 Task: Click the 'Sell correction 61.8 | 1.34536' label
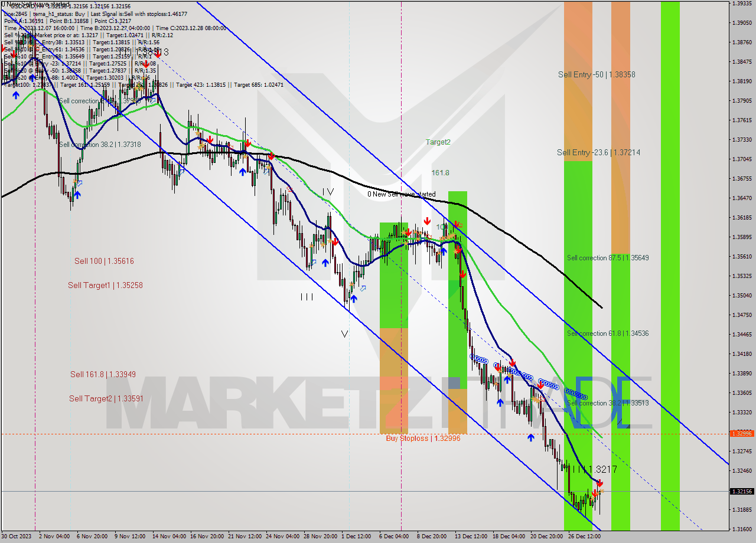pos(608,333)
